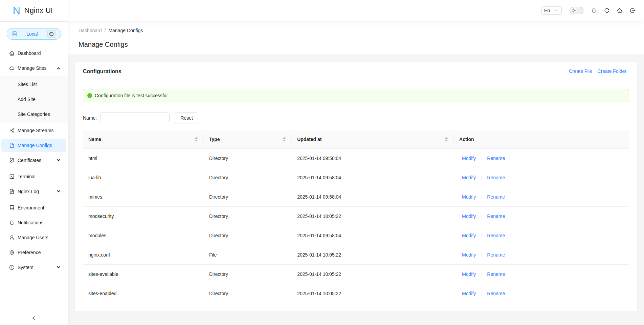Viewport: 644px width, 325px height.
Task: Open the dashboard gauge icon on Local node
Action: click(51, 34)
